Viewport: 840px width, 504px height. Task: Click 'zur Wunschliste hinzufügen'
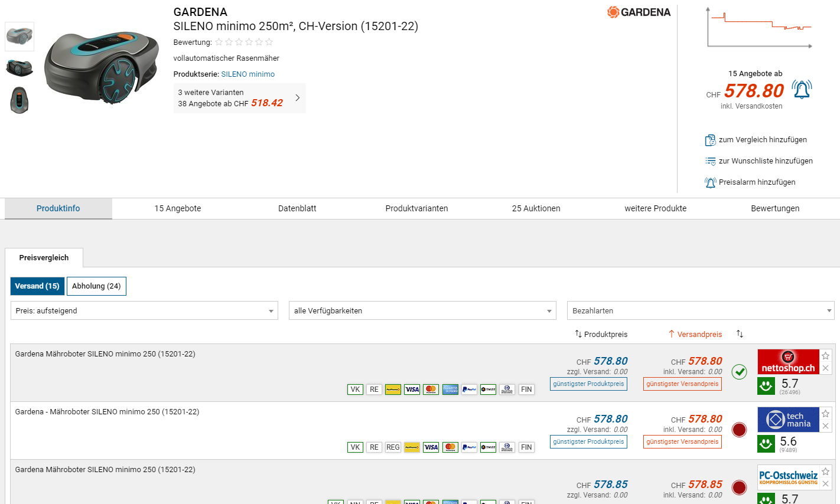pos(766,161)
